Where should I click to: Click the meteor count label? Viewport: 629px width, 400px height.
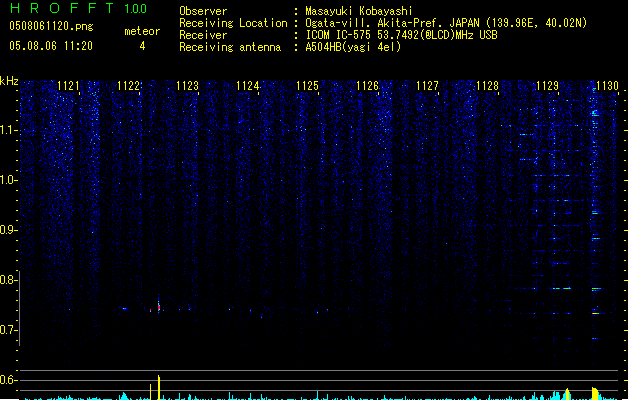click(x=142, y=31)
